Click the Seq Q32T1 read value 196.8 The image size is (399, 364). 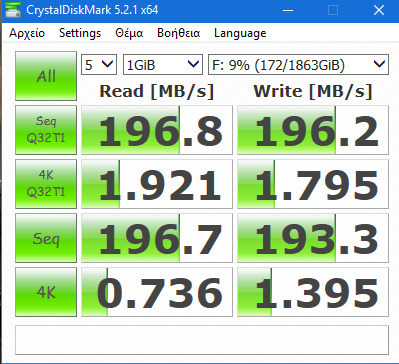157,130
